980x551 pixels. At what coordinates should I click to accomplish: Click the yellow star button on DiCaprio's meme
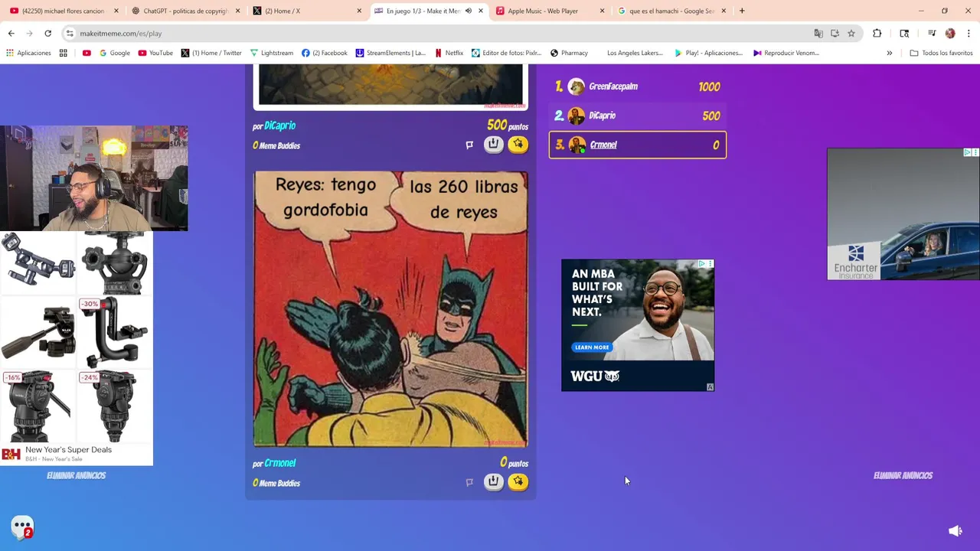518,144
